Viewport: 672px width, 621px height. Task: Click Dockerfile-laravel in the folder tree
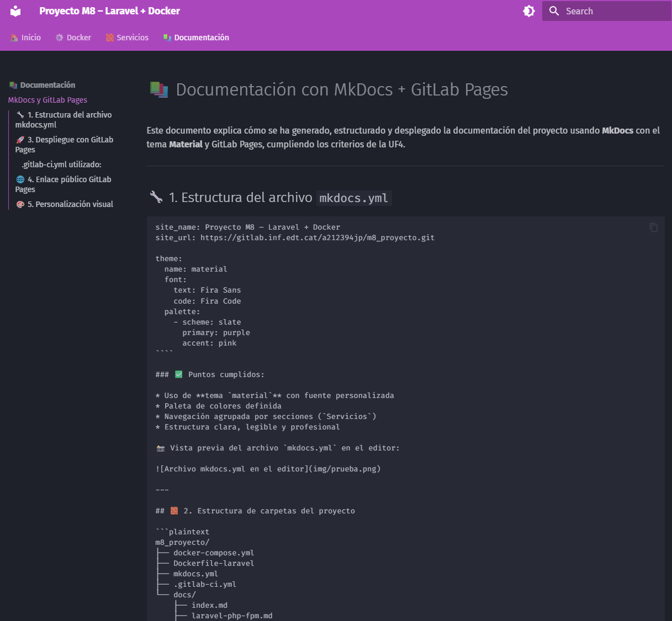pos(214,564)
